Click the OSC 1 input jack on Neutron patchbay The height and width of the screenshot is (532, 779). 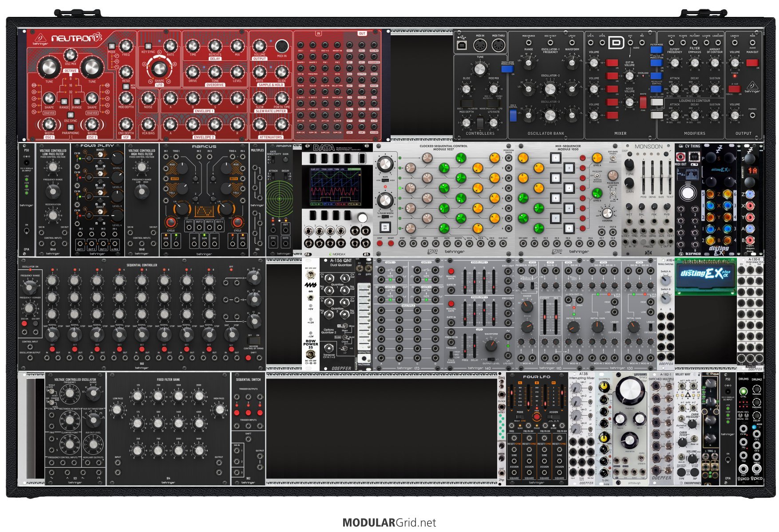pos(301,45)
